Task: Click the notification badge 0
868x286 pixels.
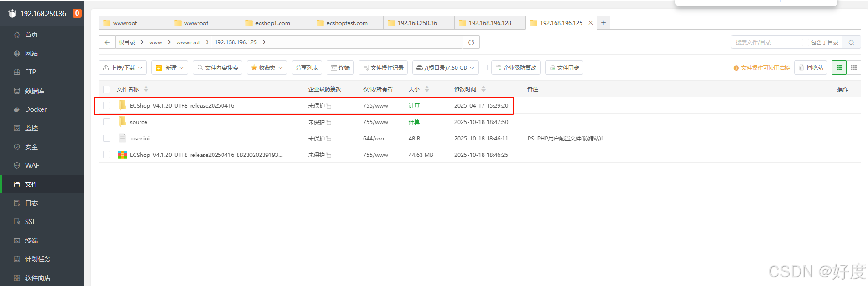Action: coord(77,13)
